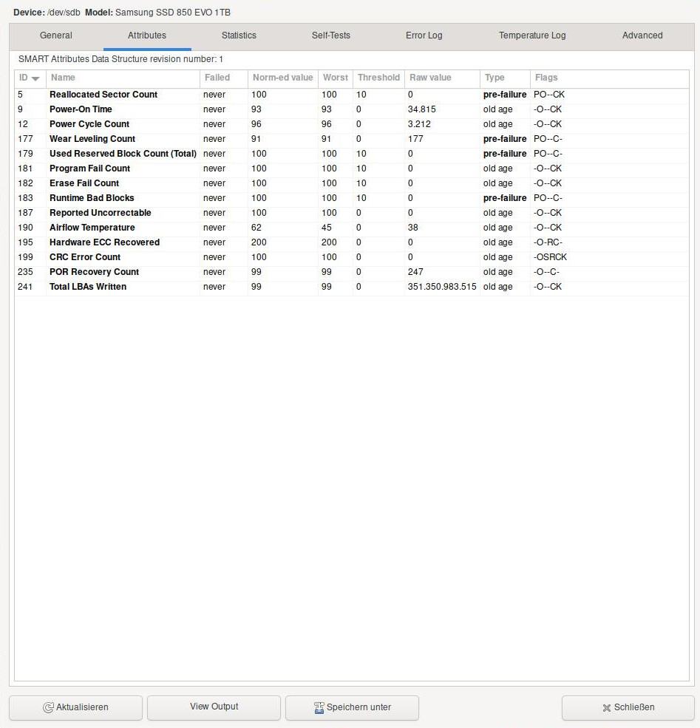Click the Threshold column header
Screen dimensions: 700x728
coord(378,78)
